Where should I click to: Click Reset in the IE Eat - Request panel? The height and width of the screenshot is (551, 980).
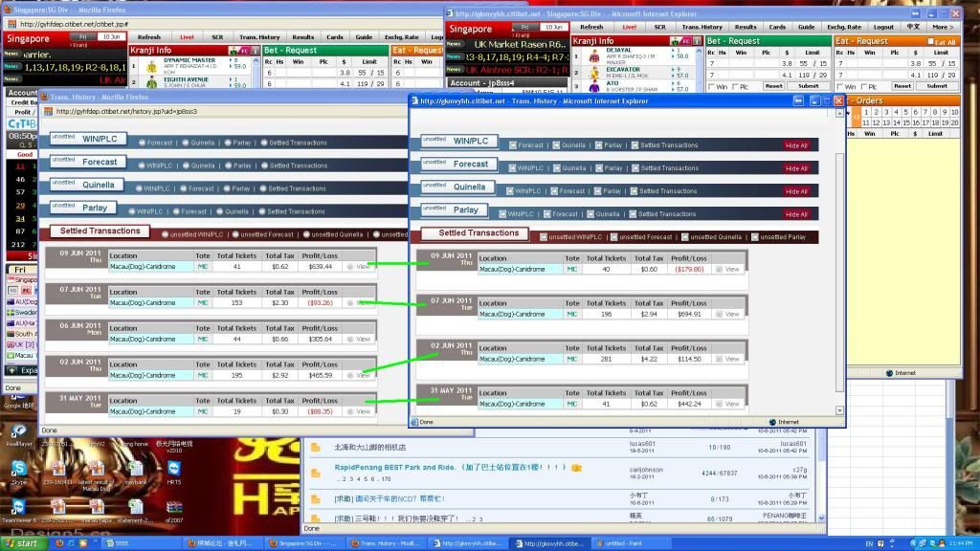click(902, 86)
